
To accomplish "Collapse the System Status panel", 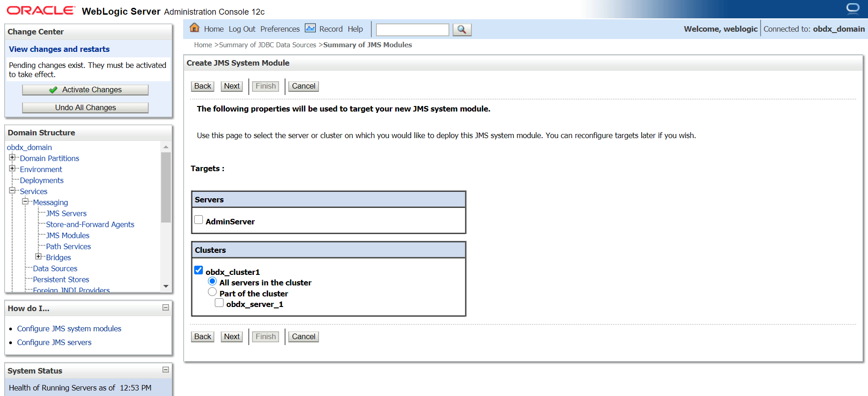I will click(x=166, y=370).
